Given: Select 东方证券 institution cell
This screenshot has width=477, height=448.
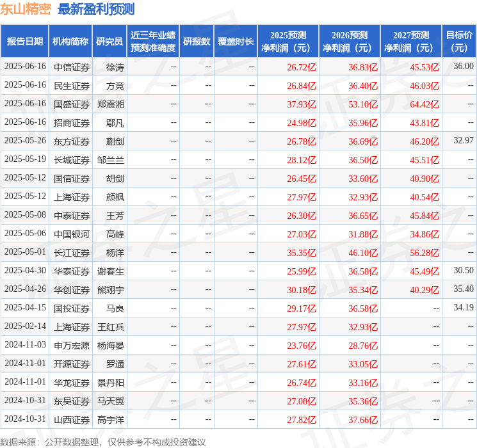Looking at the screenshot, I should pyautogui.click(x=72, y=141).
